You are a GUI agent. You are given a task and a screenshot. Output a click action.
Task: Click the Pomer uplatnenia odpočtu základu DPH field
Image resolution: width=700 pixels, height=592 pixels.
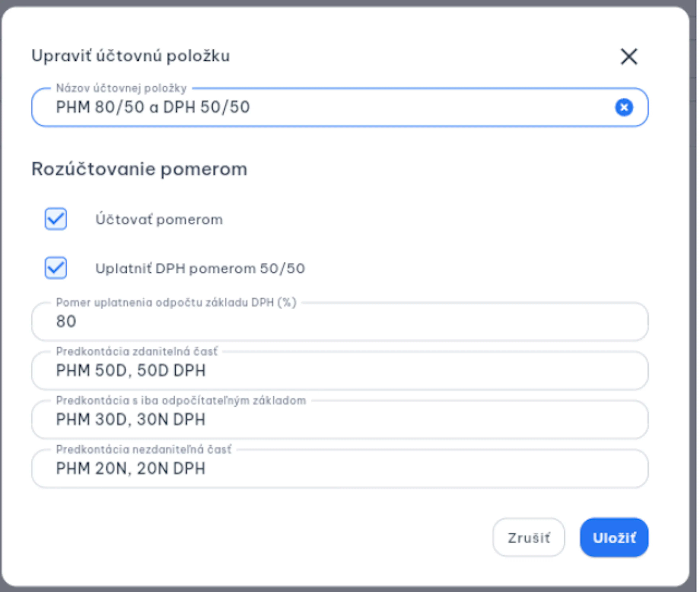[x=340, y=321]
